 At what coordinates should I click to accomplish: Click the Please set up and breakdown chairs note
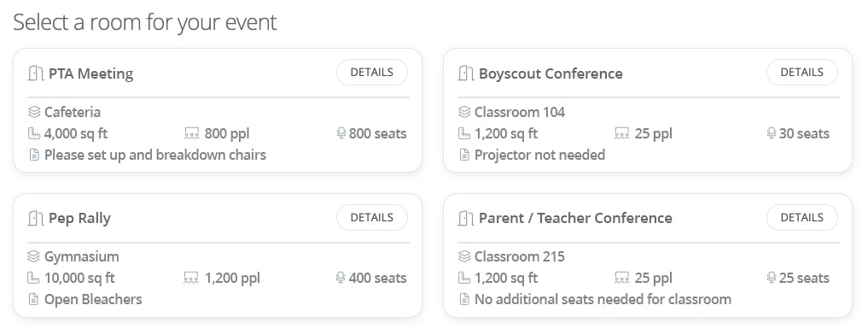point(155,155)
